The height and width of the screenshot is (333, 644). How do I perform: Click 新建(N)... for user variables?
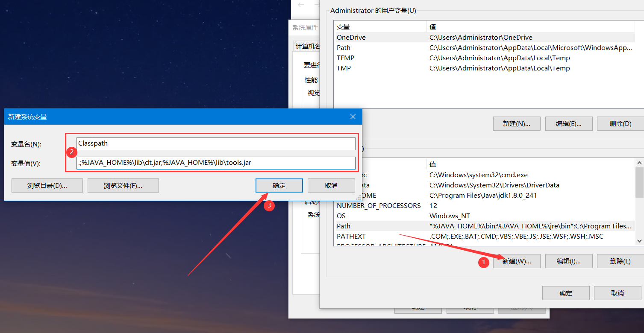517,124
